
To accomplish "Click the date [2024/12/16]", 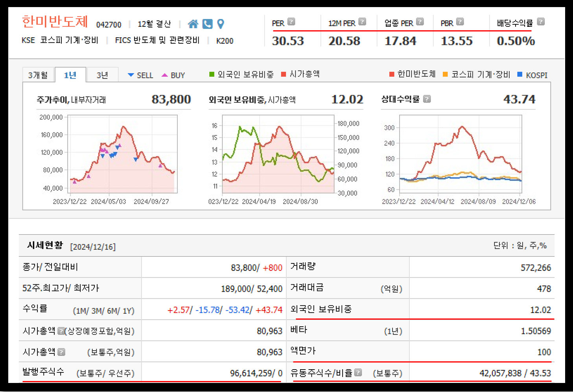I will (93, 247).
